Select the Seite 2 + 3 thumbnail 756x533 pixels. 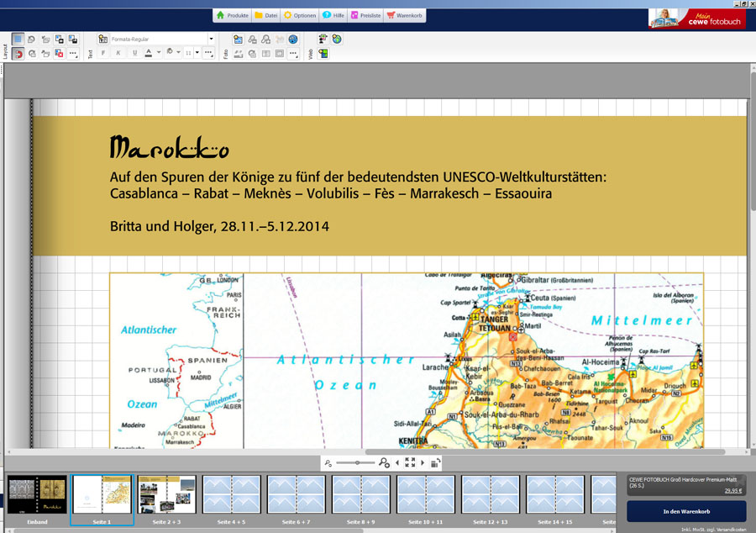(x=166, y=494)
